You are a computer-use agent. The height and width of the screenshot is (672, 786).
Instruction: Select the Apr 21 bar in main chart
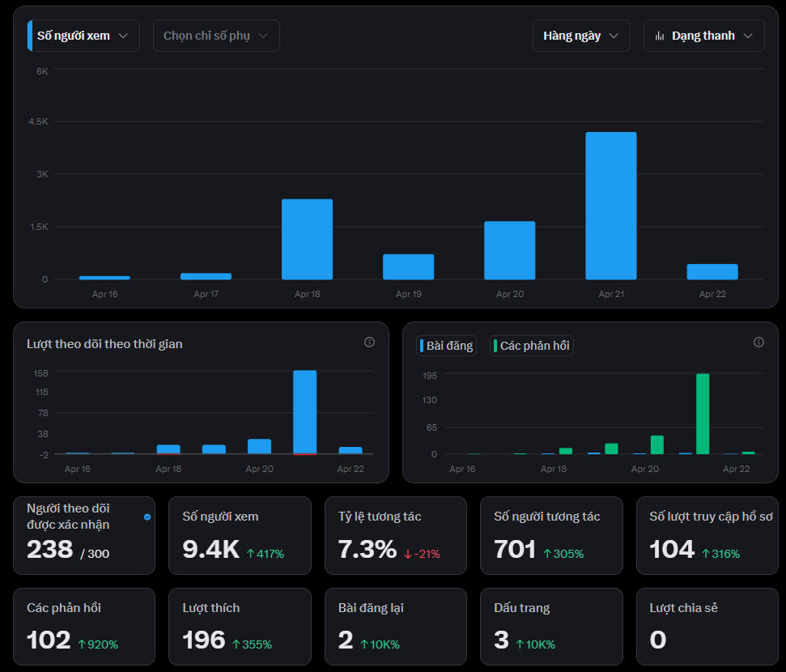611,206
